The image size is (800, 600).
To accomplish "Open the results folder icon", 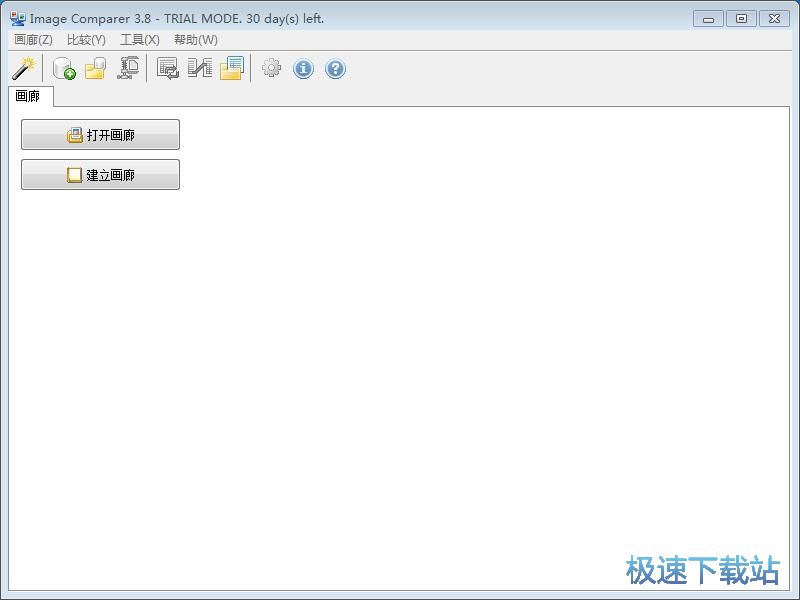I will tap(232, 68).
